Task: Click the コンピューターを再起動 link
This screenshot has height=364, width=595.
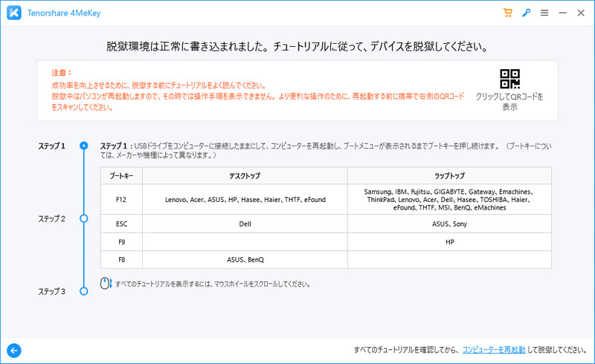Action: click(494, 350)
